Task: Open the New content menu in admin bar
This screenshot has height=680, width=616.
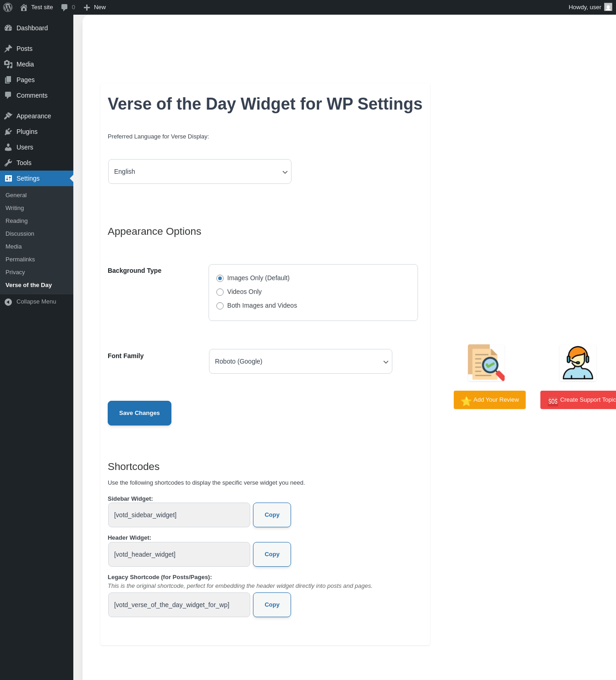Action: 95,7
